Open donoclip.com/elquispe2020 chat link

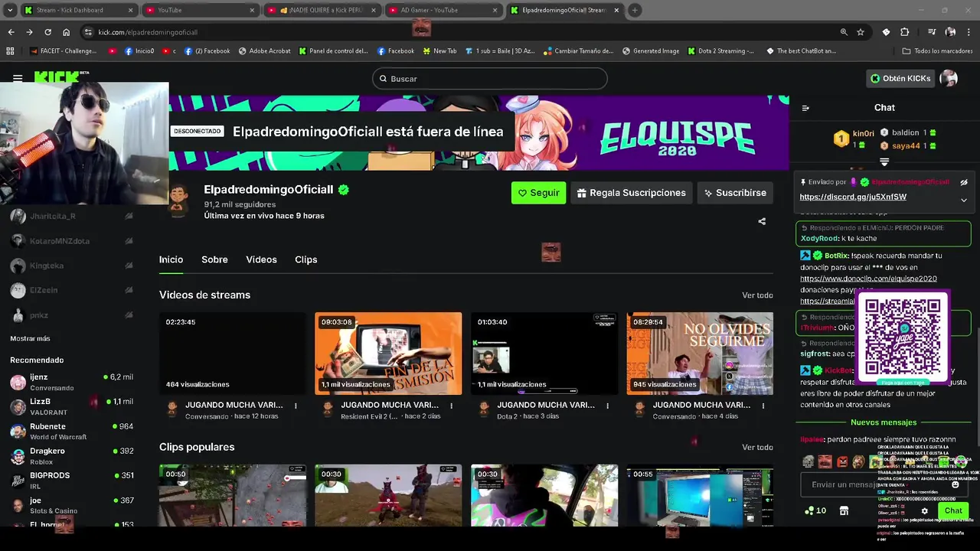[868, 279]
